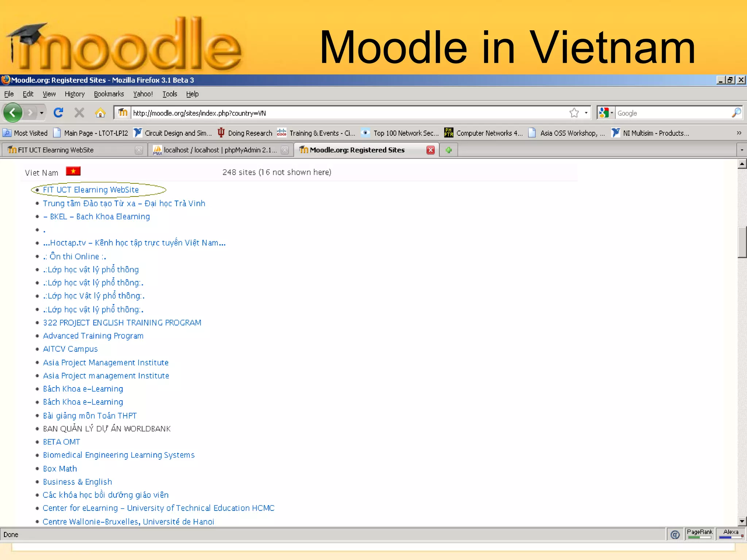The height and width of the screenshot is (560, 747).
Task: Open the Most Visited bookmarks folder
Action: tap(25, 133)
